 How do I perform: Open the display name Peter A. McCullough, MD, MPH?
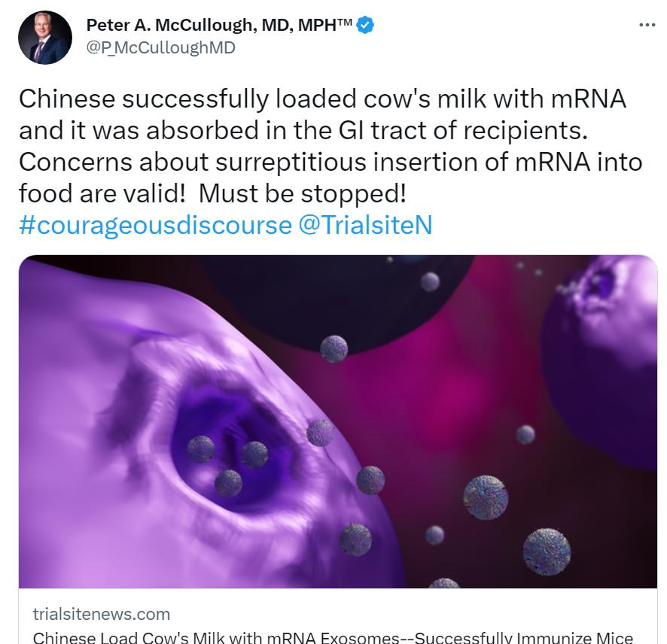click(x=219, y=25)
